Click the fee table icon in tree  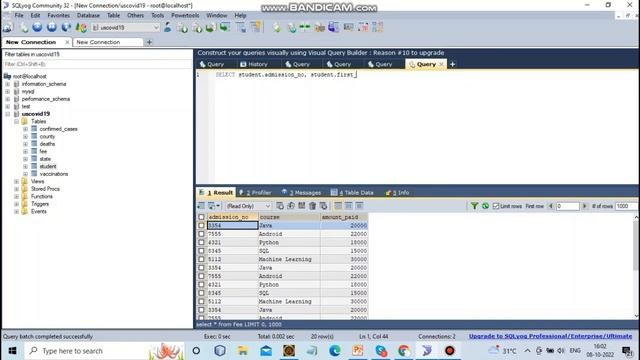34,151
